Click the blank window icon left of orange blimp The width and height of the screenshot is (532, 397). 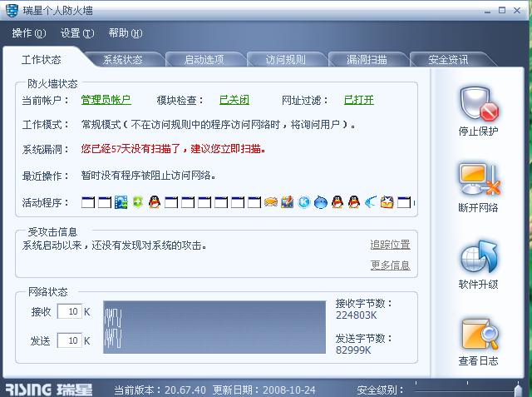coord(254,202)
